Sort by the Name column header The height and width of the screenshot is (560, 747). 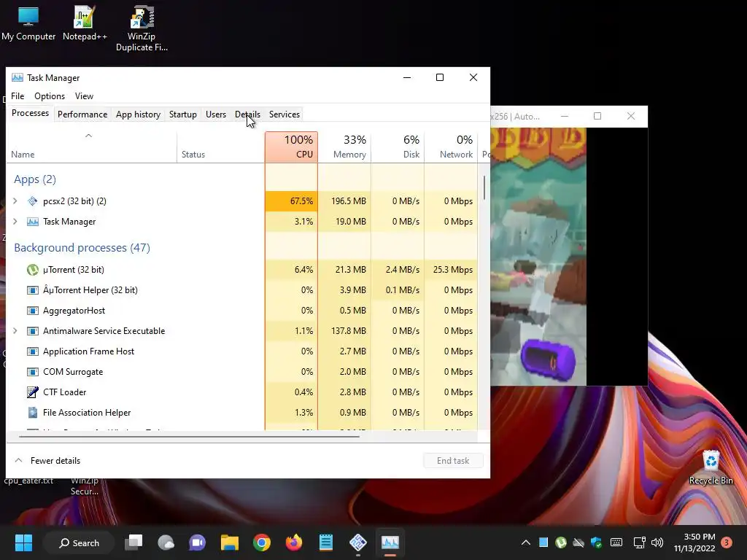click(x=91, y=147)
